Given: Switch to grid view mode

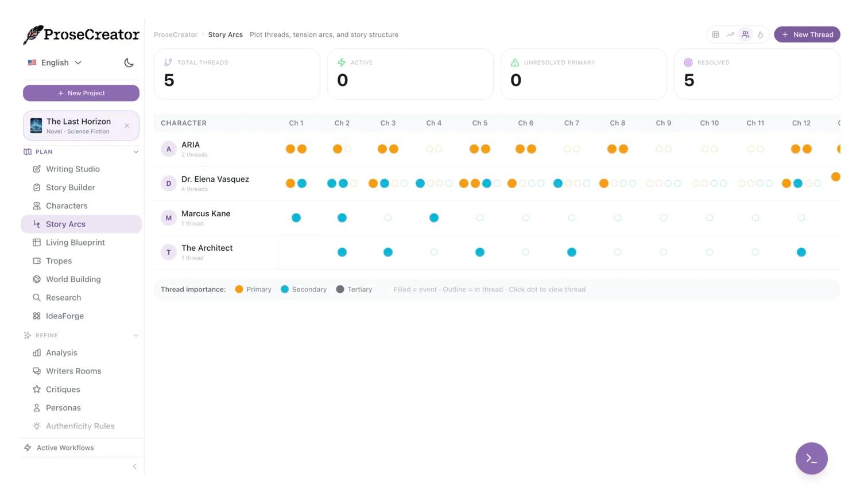Looking at the screenshot, I should [x=716, y=34].
